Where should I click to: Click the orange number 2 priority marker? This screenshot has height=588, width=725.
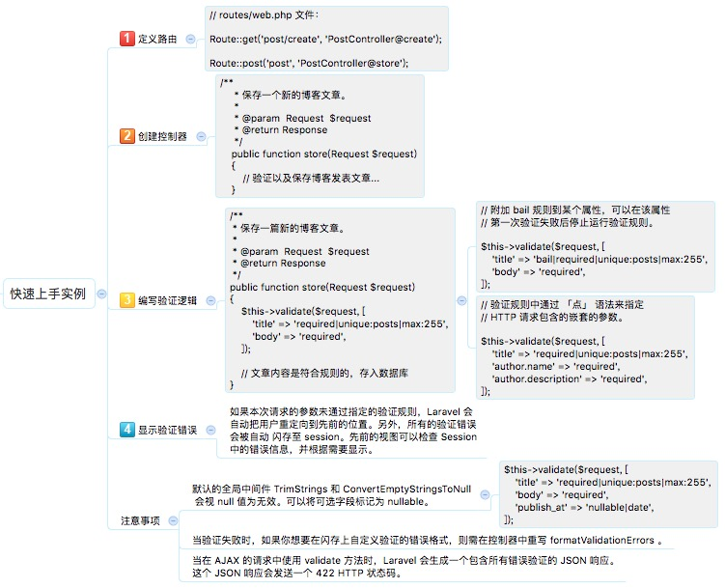pyautogui.click(x=126, y=136)
